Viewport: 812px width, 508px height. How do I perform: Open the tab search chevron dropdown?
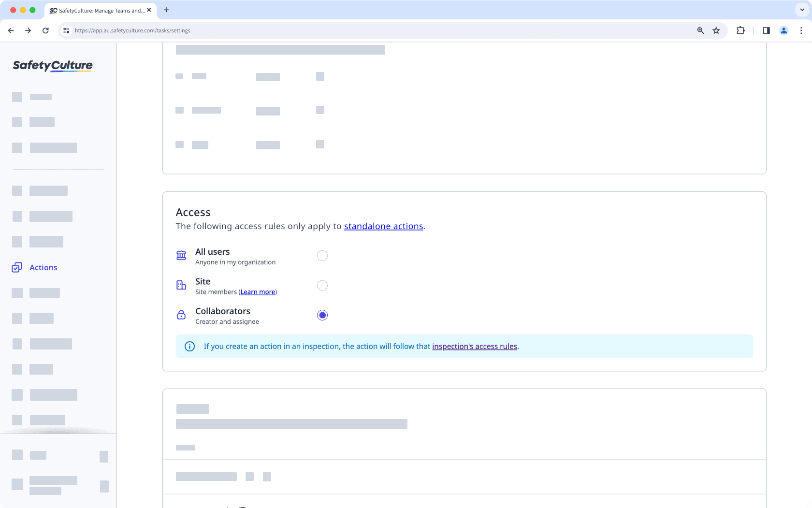(801, 10)
